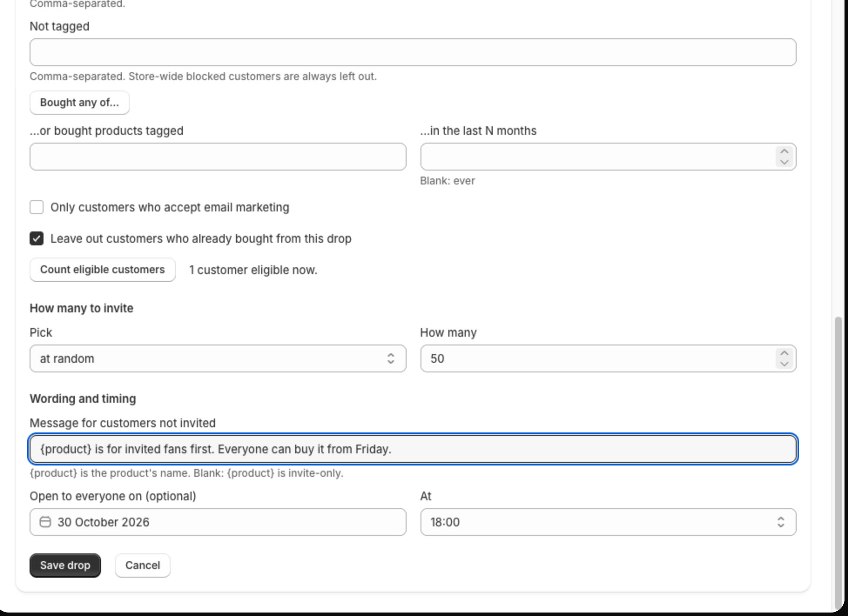Edit 'Message for customers not invited' field

pos(413,449)
